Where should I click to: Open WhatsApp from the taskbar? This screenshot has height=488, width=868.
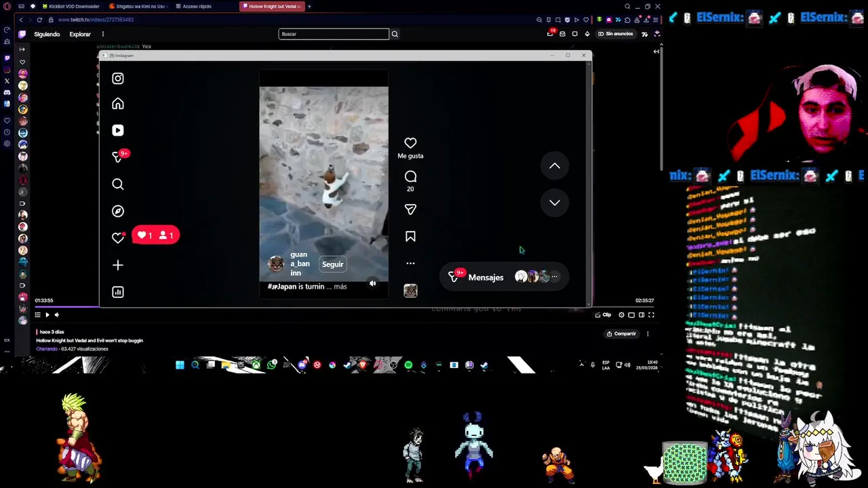(272, 365)
